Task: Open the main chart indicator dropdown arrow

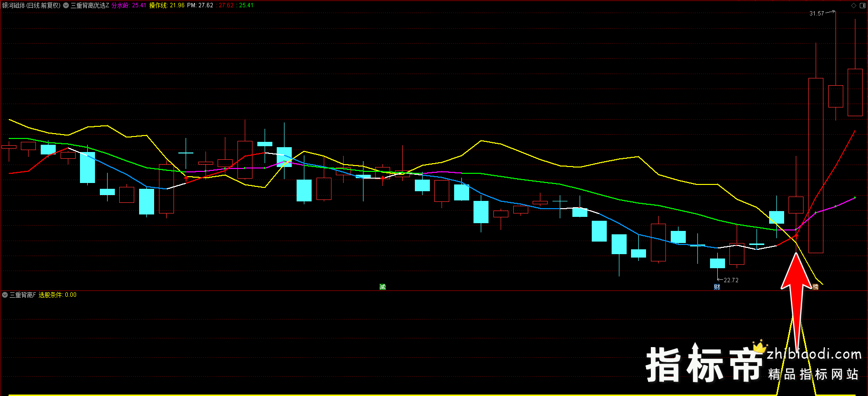Action: pos(66,5)
